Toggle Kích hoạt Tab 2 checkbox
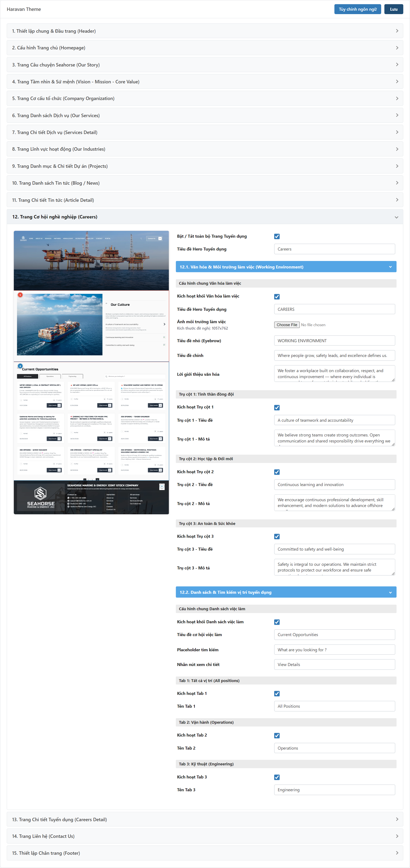This screenshot has height=868, width=410. [277, 735]
